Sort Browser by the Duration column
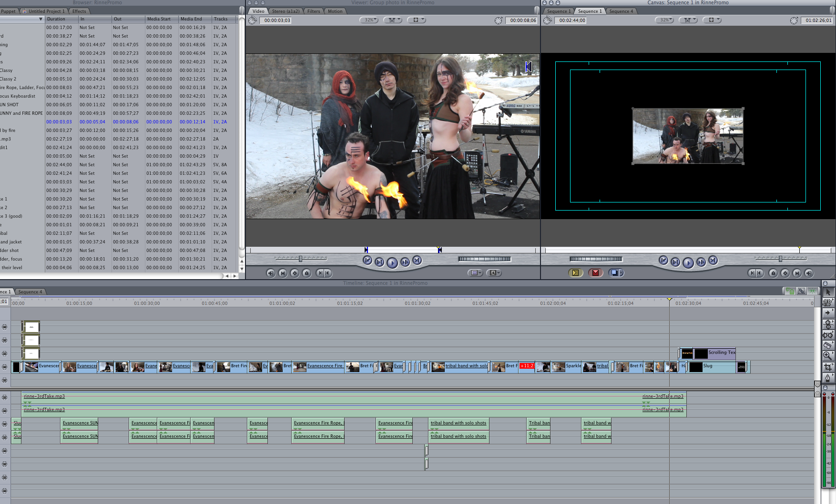This screenshot has height=504, width=836. tap(61, 19)
